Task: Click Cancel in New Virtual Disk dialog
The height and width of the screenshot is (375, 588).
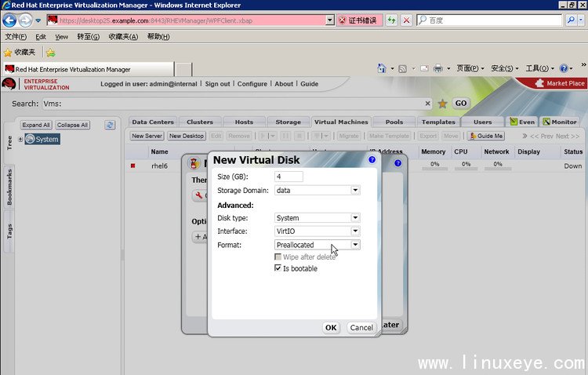Action: (x=361, y=328)
